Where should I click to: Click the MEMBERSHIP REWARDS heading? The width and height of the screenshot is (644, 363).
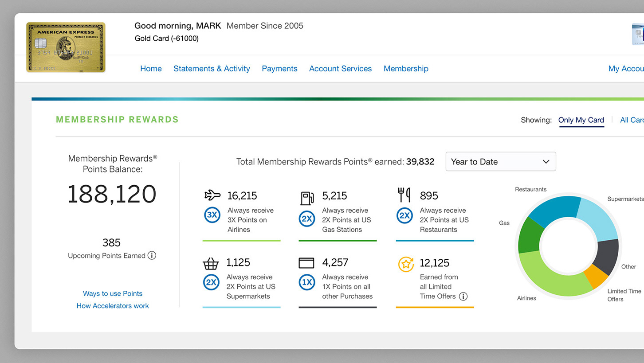117,119
